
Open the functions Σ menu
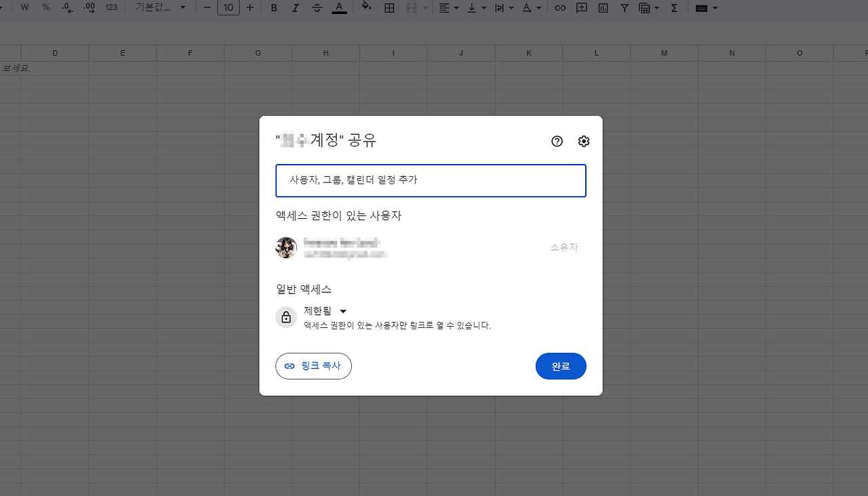coord(675,8)
